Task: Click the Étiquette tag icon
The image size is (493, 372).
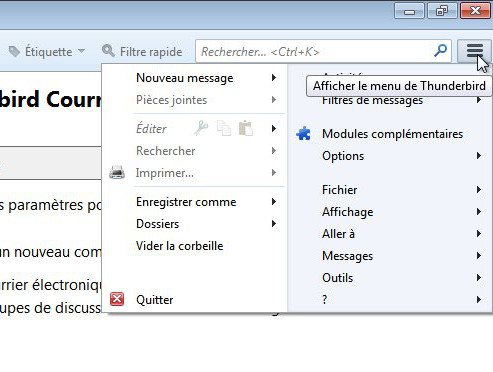Action: tap(14, 51)
